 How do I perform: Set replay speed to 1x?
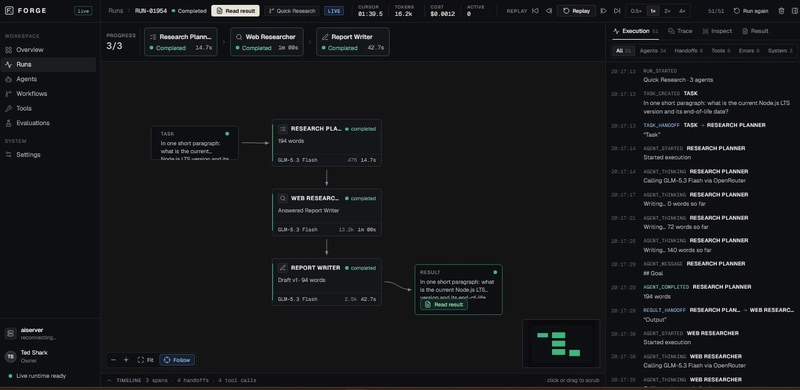click(653, 11)
